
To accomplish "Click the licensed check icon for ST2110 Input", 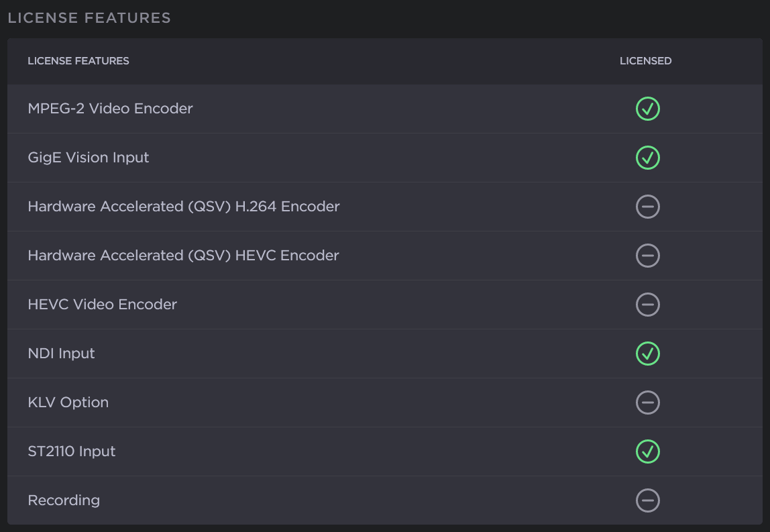I will tap(648, 451).
